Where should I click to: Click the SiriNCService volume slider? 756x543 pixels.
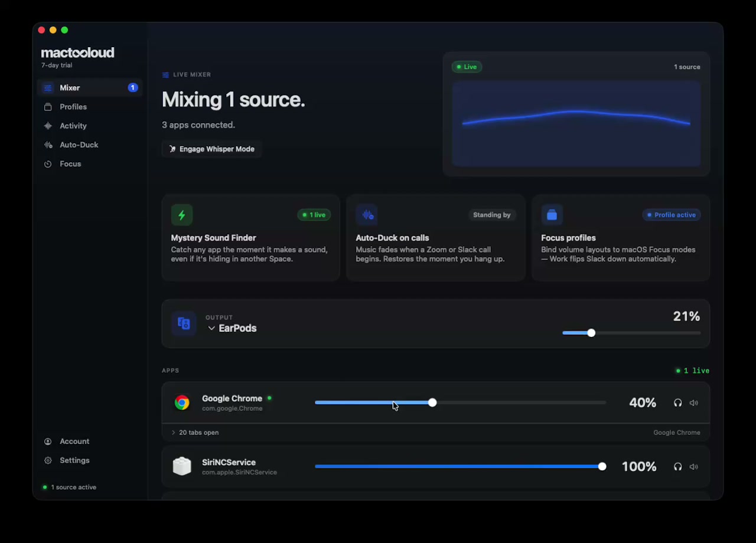click(460, 466)
